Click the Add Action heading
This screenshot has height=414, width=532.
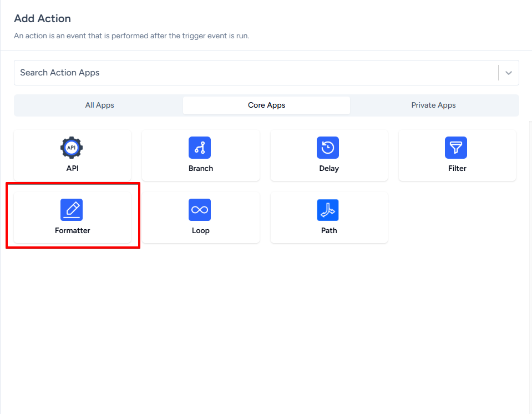tap(43, 19)
